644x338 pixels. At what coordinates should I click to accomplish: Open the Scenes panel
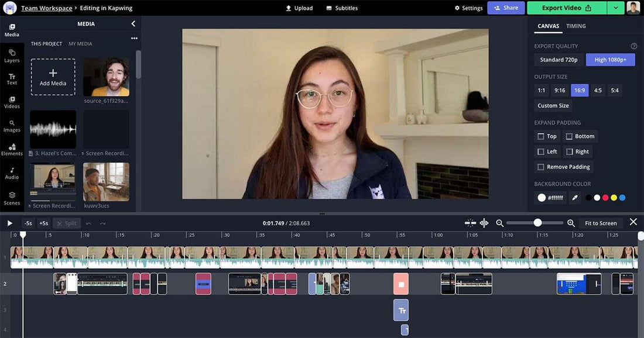tap(12, 198)
